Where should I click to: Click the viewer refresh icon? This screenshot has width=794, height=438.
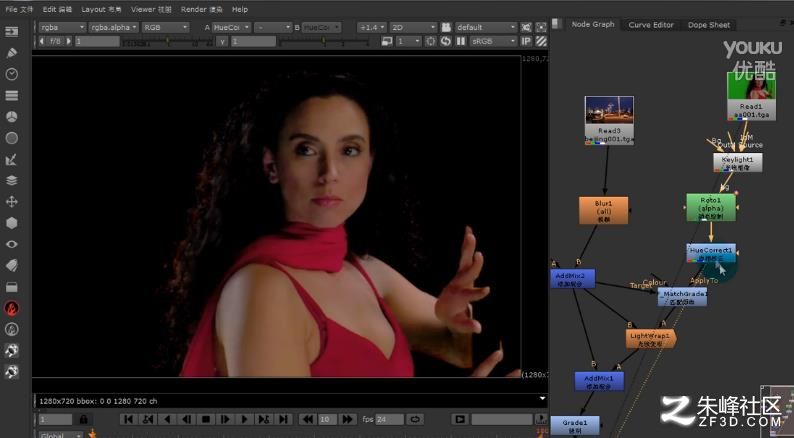pyautogui.click(x=446, y=42)
